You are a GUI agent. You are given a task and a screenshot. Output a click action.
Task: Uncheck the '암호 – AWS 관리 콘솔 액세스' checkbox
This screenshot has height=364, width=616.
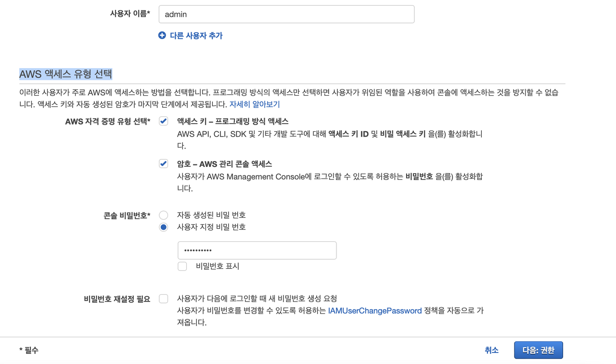(x=164, y=163)
